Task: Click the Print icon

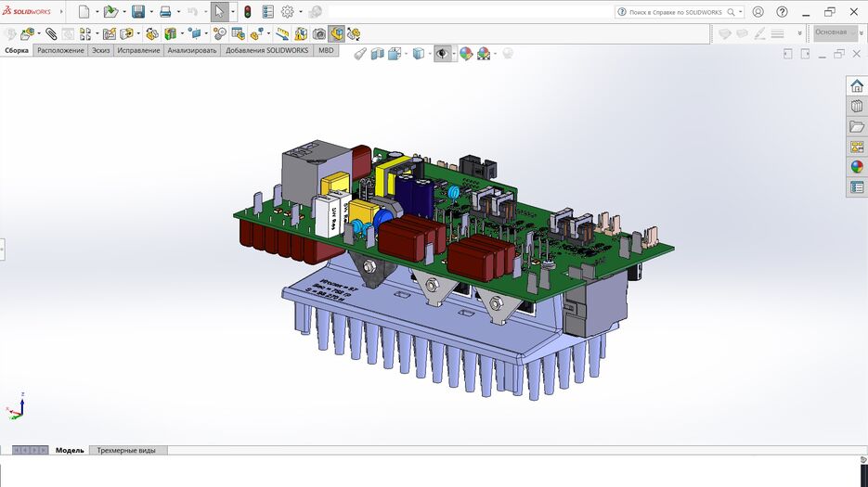Action: coord(164,12)
